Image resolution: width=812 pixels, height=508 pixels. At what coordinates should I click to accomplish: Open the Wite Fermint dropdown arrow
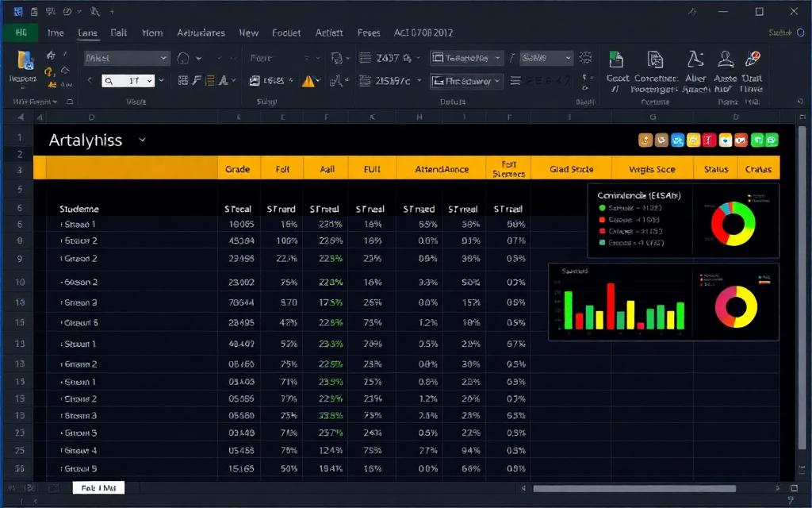coord(55,102)
